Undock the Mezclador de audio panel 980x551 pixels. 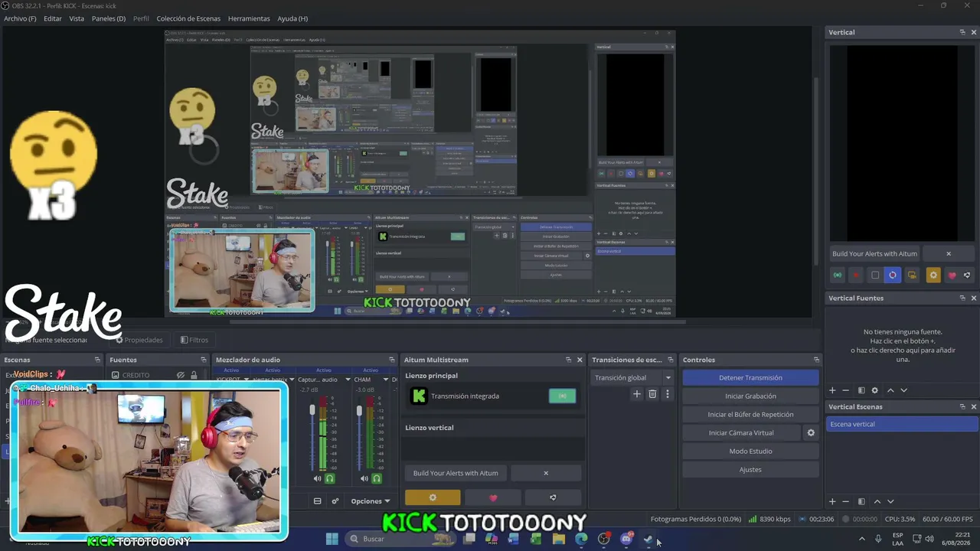(x=392, y=360)
